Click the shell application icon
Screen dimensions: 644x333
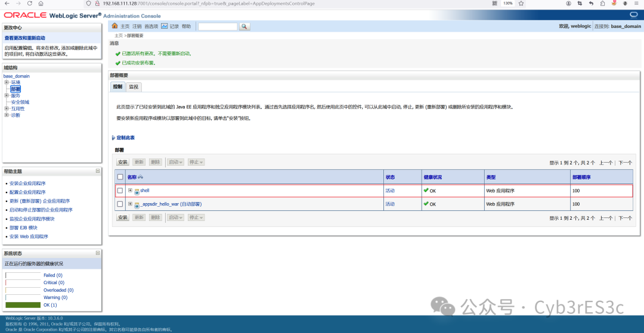[x=137, y=191]
